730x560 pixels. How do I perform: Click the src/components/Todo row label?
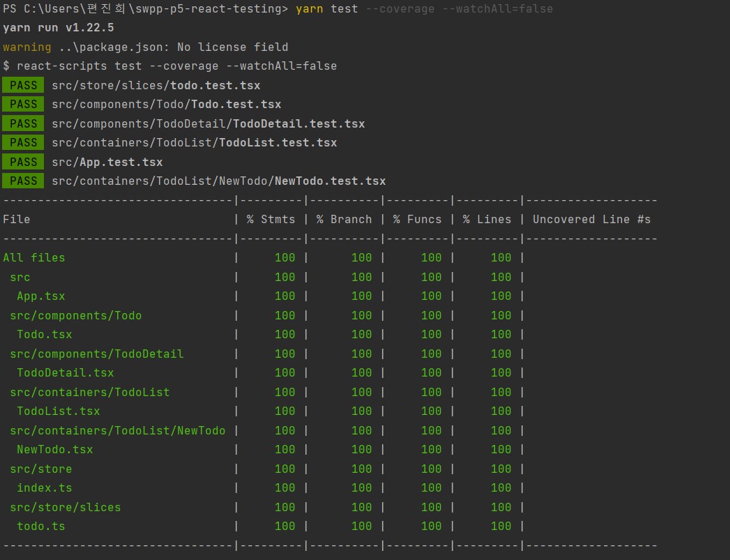tap(76, 316)
